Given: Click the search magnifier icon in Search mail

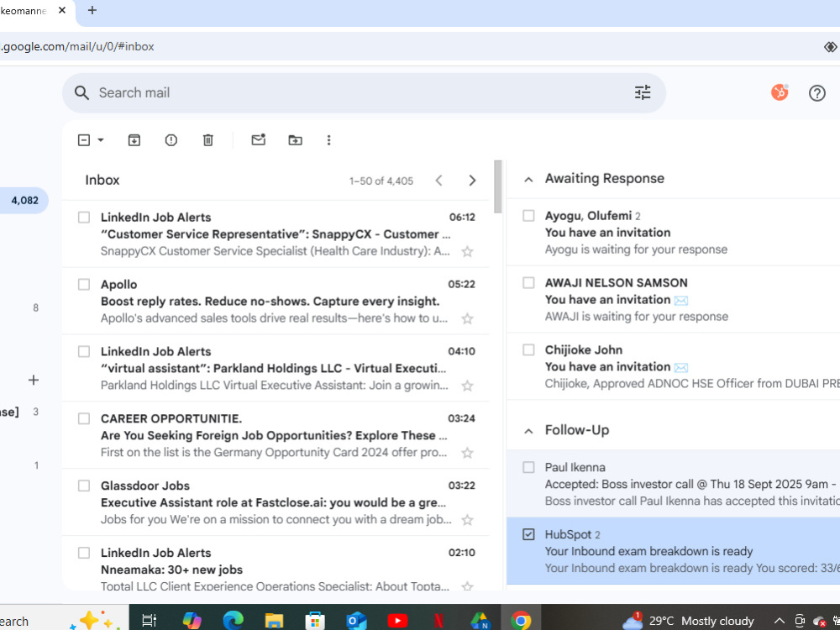Looking at the screenshot, I should click(81, 92).
